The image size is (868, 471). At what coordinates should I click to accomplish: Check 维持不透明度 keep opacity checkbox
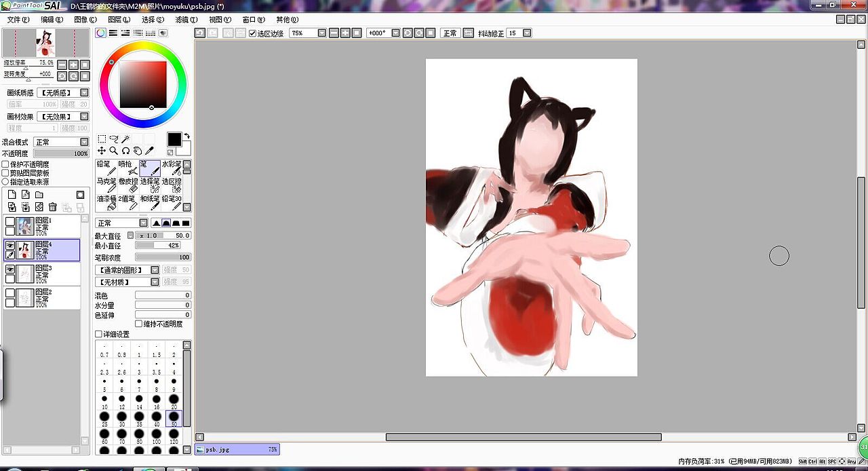pos(139,324)
